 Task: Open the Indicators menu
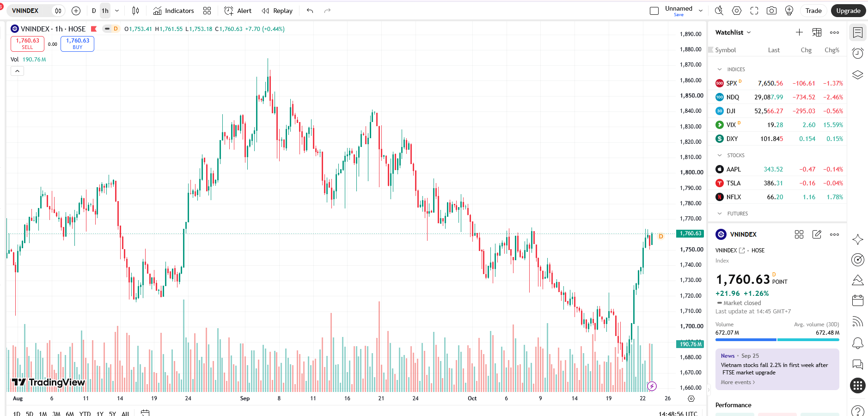click(174, 11)
